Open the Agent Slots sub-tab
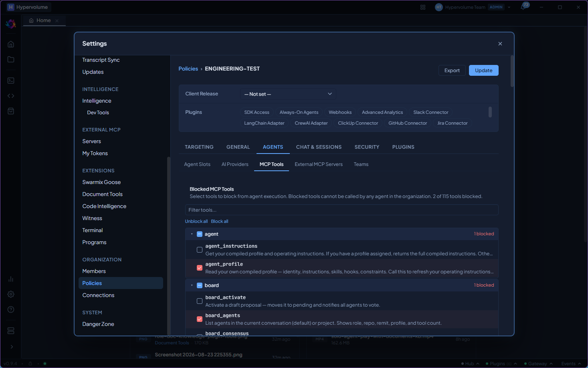The height and width of the screenshot is (368, 588). coord(197,164)
